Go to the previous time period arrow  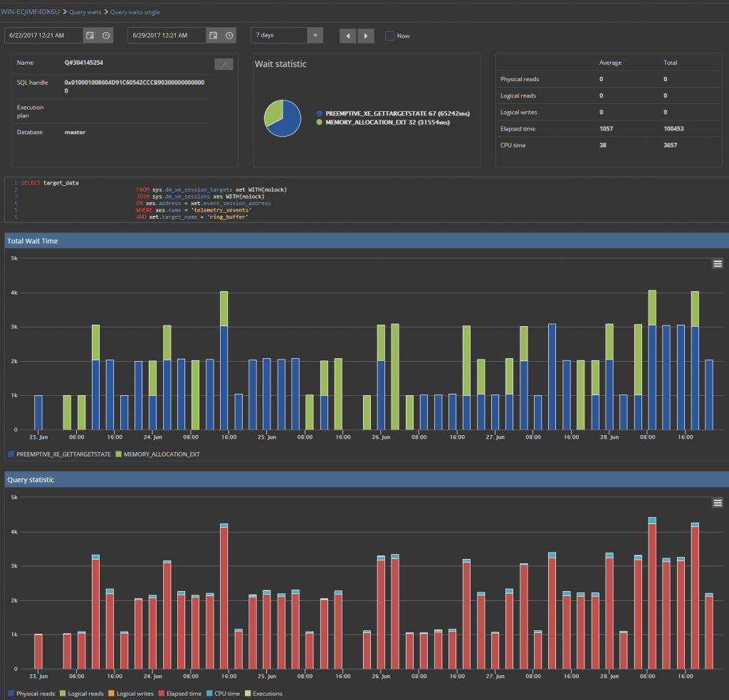coord(347,36)
